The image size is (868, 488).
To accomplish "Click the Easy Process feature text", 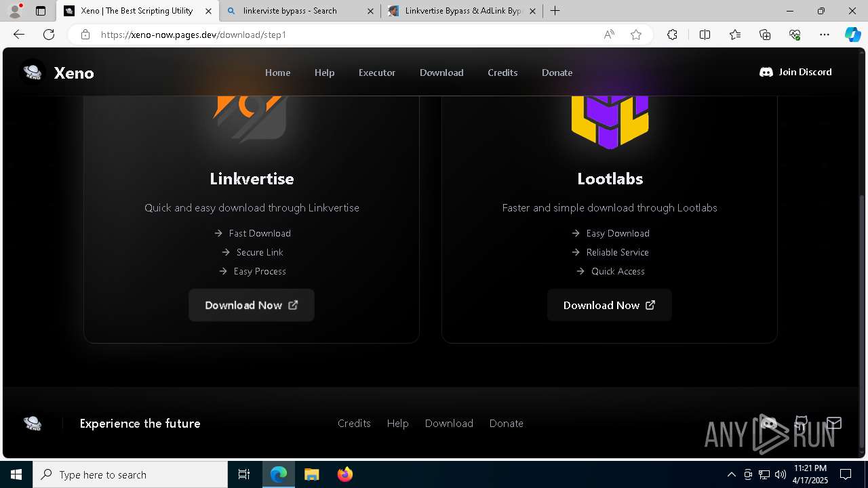I will (260, 271).
